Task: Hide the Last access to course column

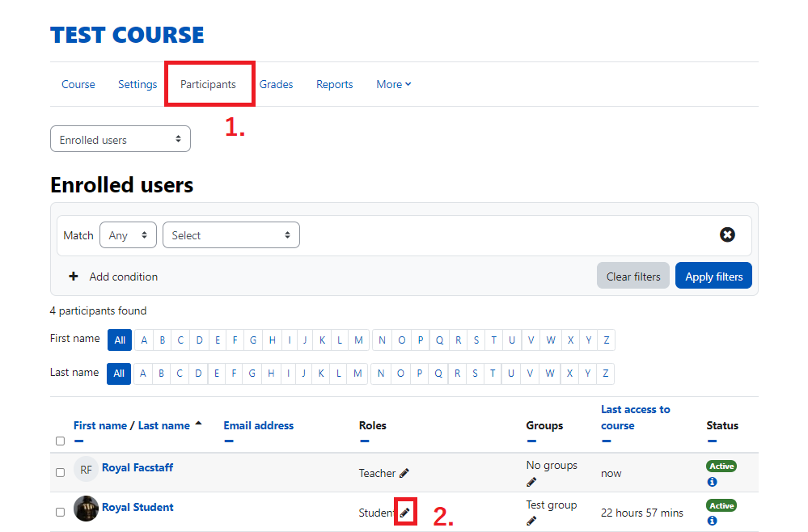Action: click(x=607, y=441)
